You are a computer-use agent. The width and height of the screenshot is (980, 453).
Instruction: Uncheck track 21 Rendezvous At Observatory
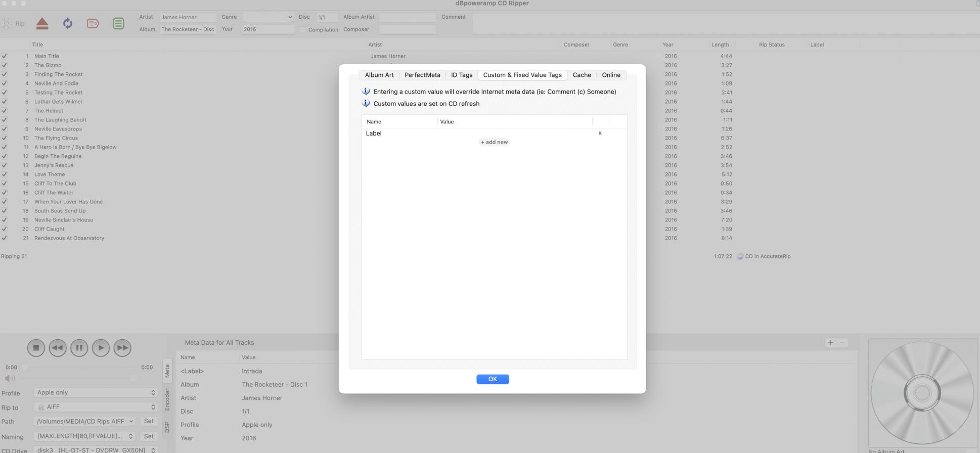click(x=4, y=238)
